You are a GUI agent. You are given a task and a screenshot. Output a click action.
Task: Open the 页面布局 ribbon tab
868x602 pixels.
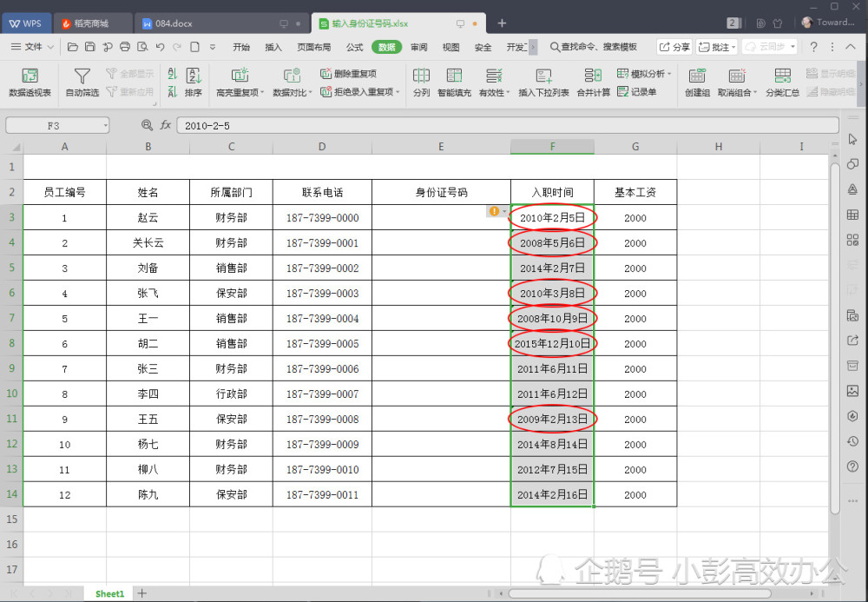tap(314, 47)
